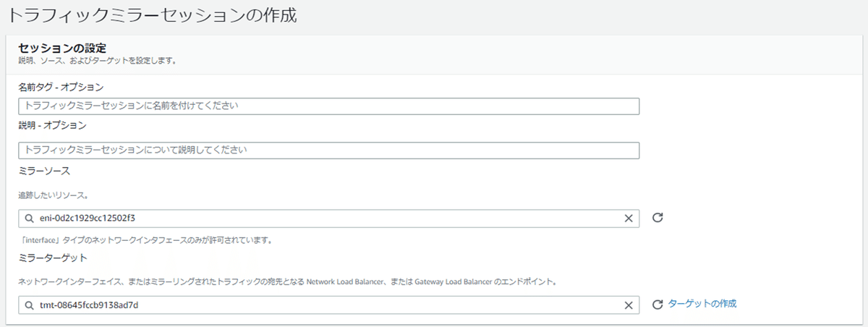Click the ミラーターゲット field label

tap(52, 258)
